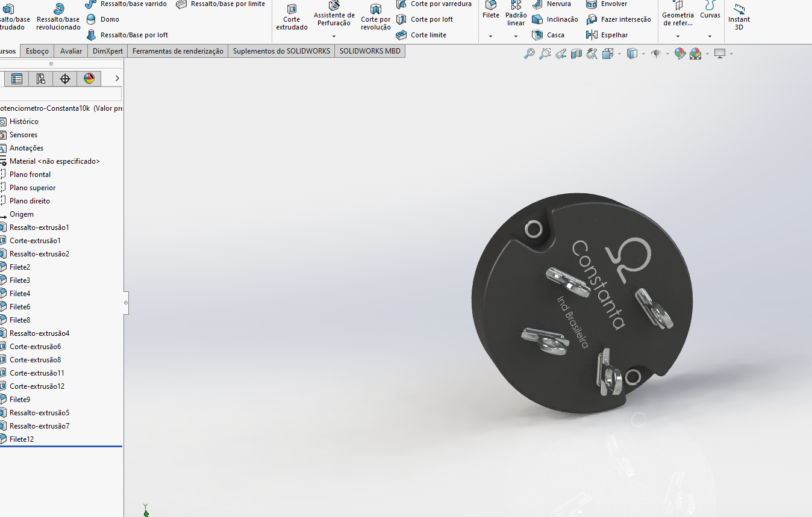
Task: Select Anotações tree item
Action: coord(27,148)
